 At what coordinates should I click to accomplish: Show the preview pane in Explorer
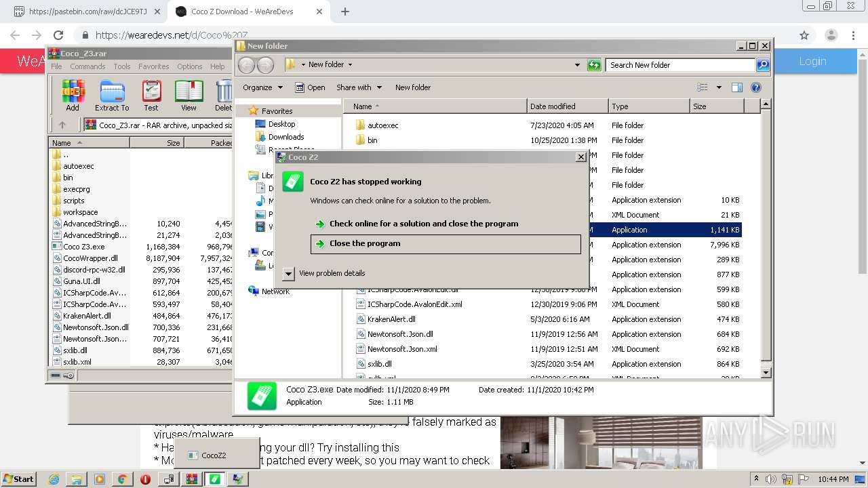tap(737, 87)
